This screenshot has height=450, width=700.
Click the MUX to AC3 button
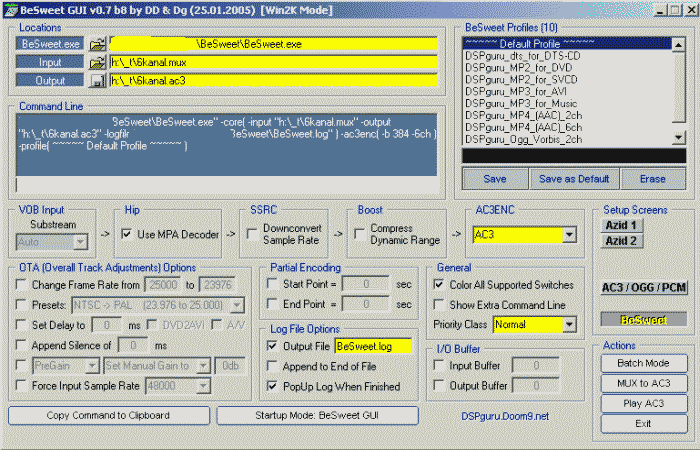click(643, 383)
